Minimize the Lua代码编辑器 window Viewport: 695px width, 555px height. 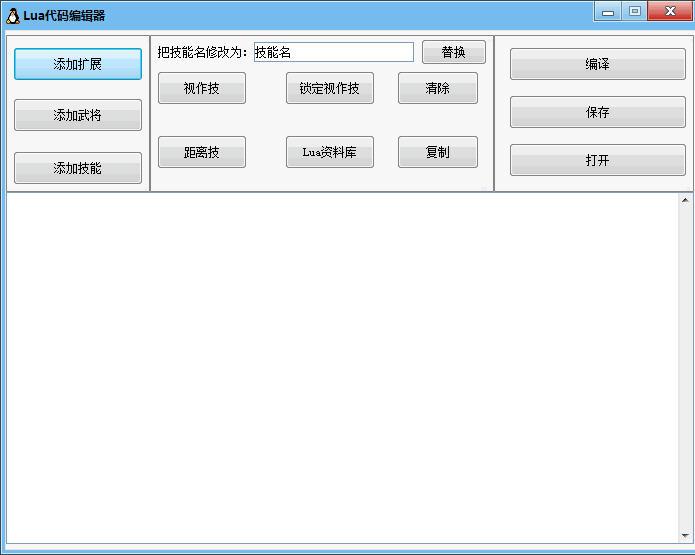[608, 12]
